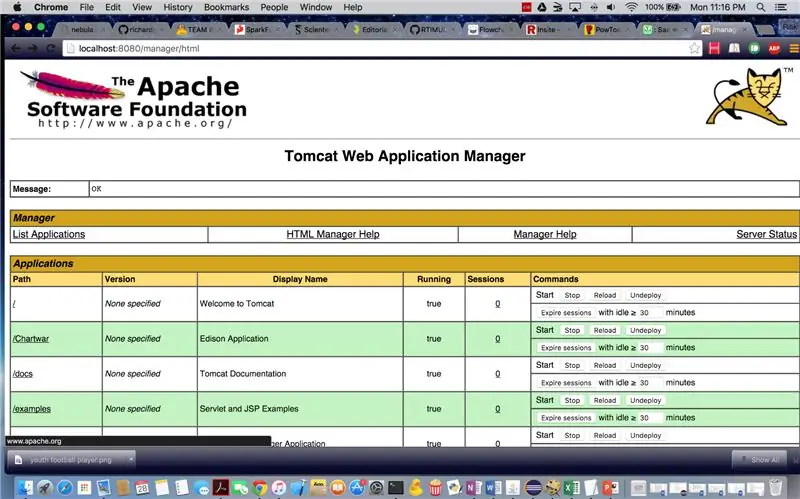Switch to the PowToon browser tab

(607, 30)
